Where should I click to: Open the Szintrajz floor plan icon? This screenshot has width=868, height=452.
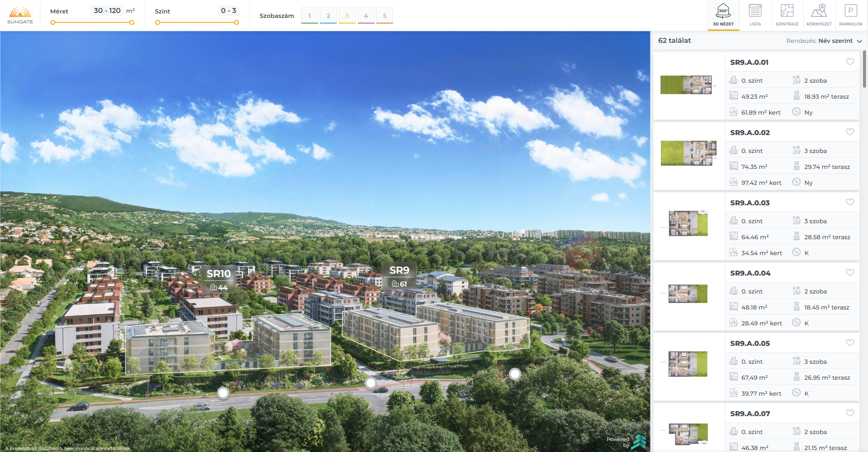click(787, 15)
